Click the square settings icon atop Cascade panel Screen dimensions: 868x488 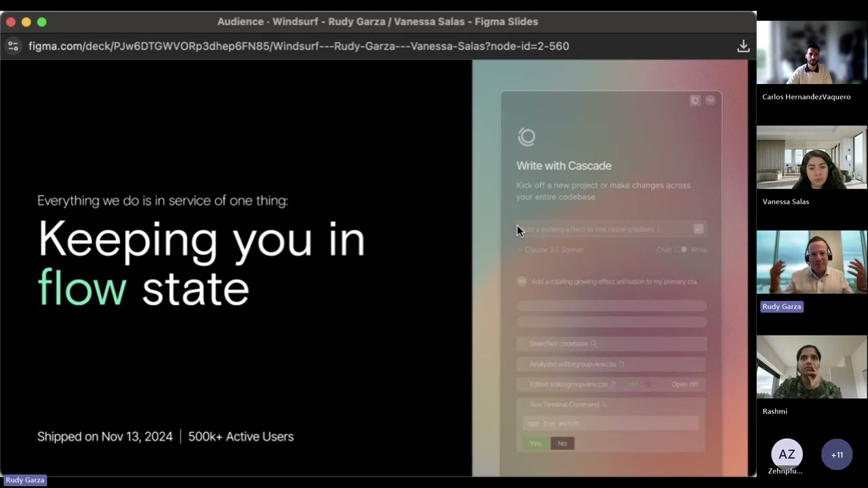(695, 100)
